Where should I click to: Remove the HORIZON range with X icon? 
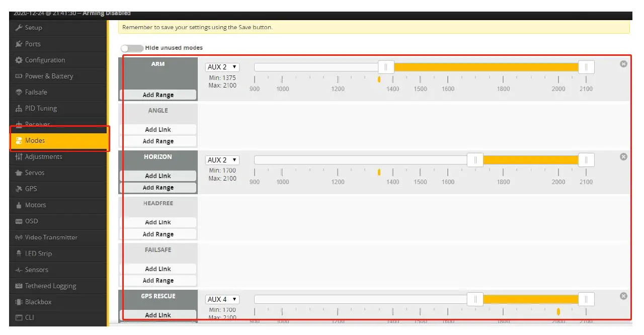[x=623, y=157]
